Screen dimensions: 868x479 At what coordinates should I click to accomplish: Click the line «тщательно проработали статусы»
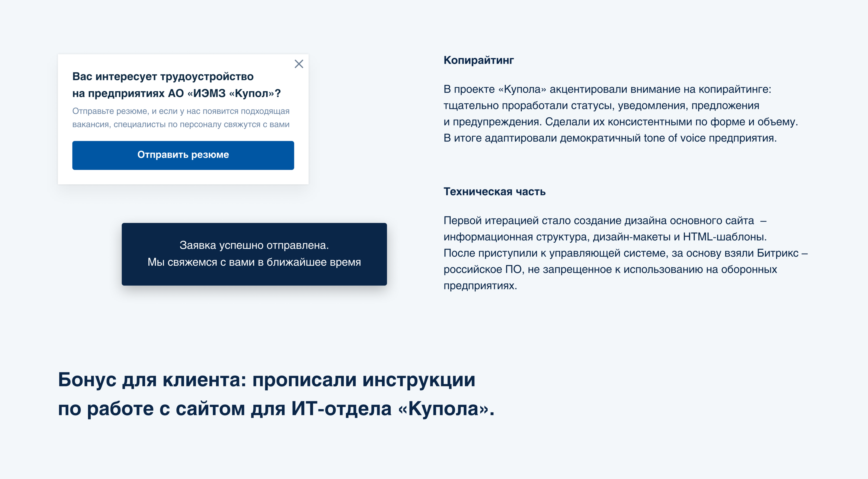click(601, 105)
